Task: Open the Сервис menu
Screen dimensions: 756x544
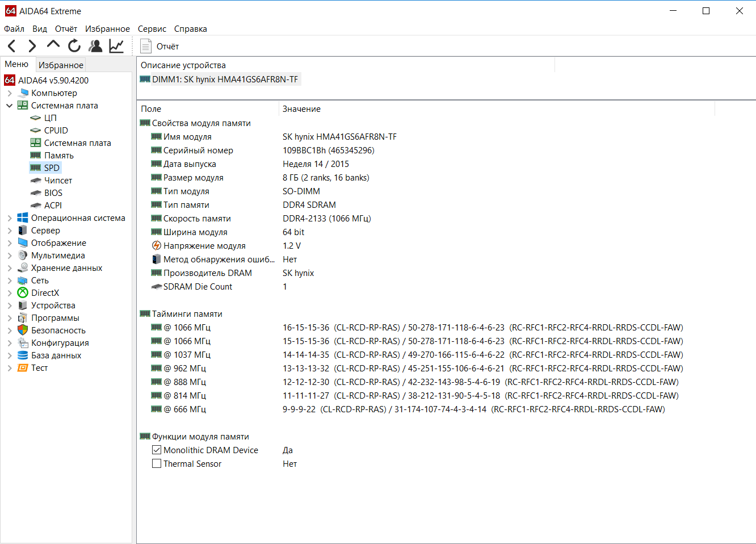Action: click(152, 29)
